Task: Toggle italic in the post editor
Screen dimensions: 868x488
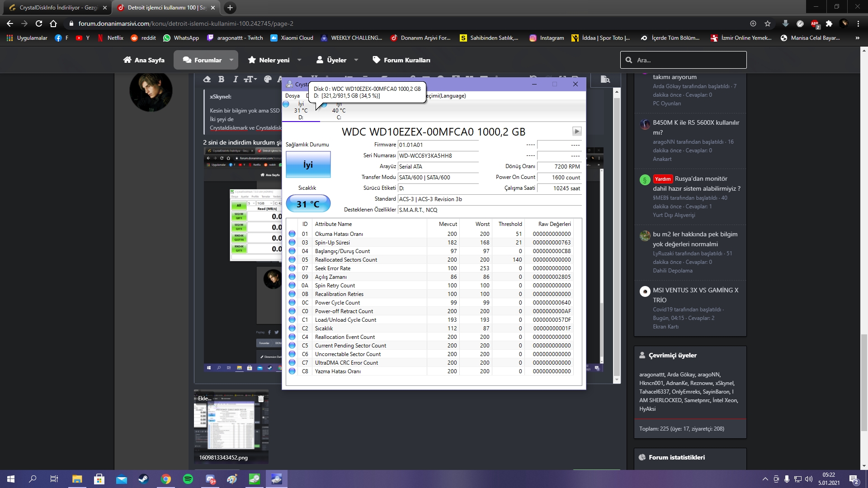Action: 235,80
